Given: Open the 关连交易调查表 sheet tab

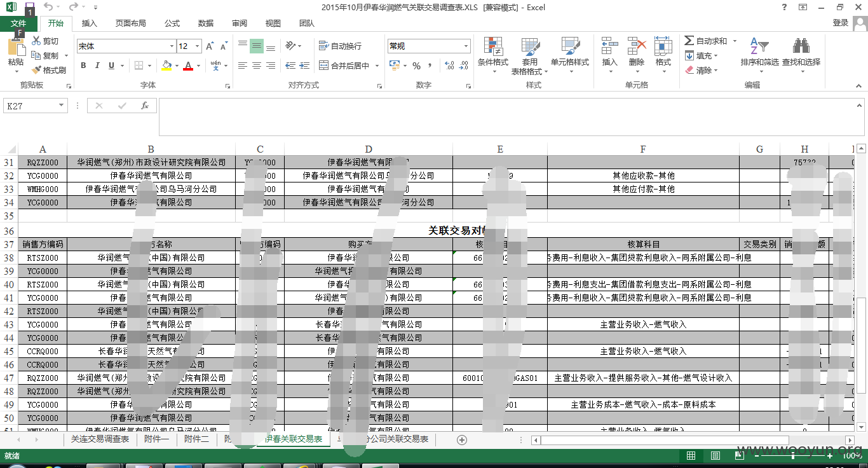Looking at the screenshot, I should point(100,439).
